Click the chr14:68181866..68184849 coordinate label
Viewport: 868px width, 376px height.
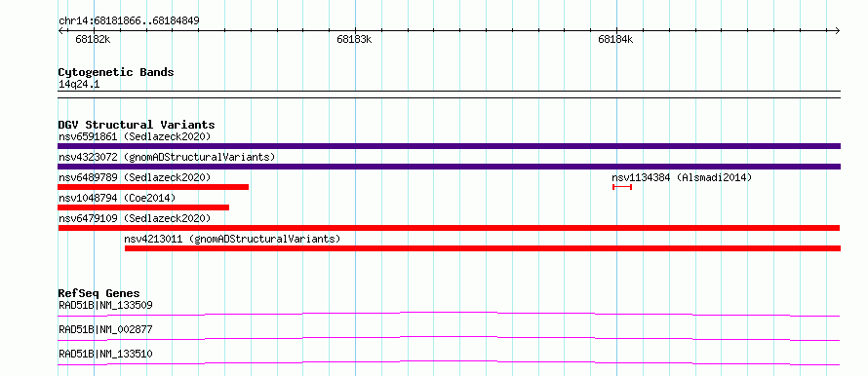129,21
